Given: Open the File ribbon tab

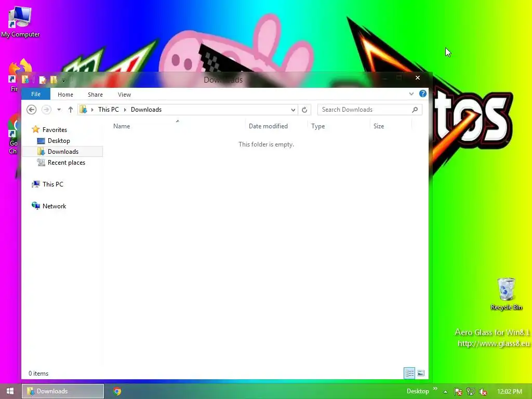Looking at the screenshot, I should click(36, 94).
